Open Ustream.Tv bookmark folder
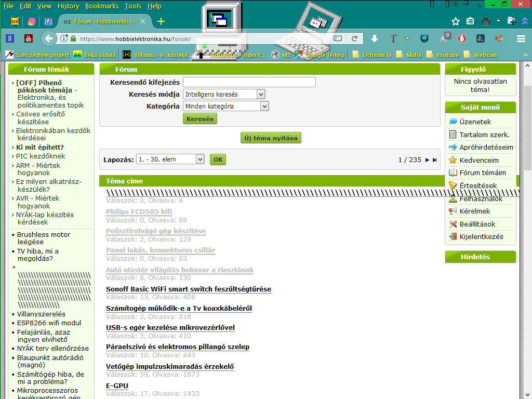The height and width of the screenshot is (399, 532). click(x=372, y=55)
